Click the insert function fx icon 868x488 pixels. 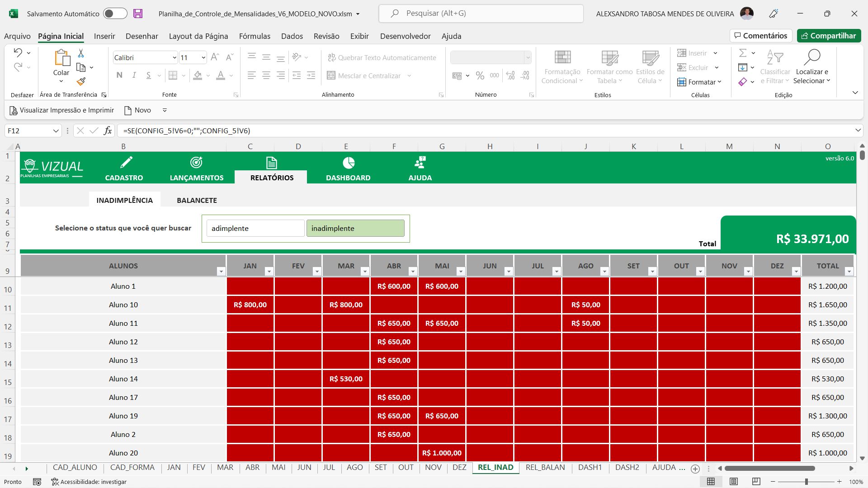108,131
